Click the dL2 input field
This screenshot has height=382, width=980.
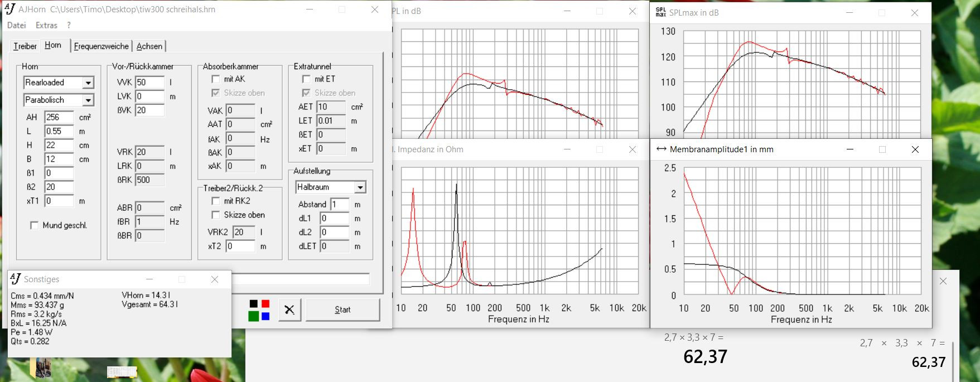(335, 232)
